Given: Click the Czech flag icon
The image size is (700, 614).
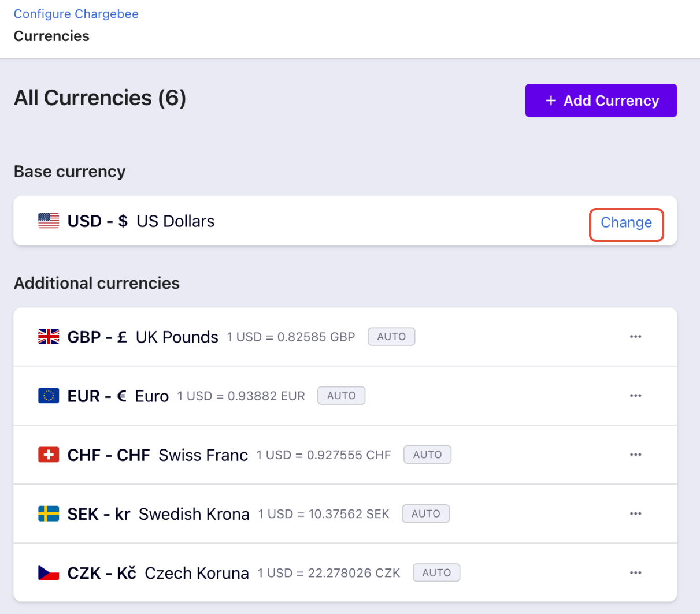Looking at the screenshot, I should coord(49,572).
